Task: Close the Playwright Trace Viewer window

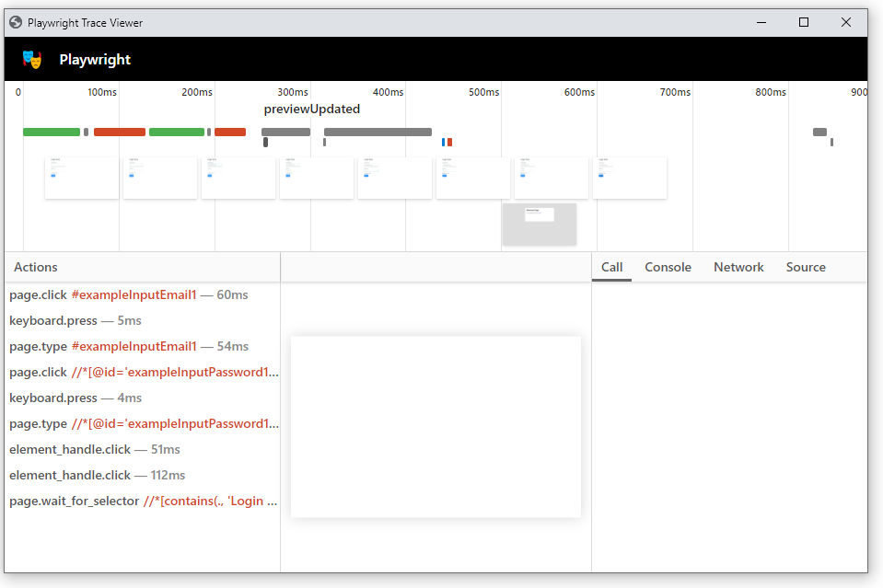Action: pos(846,22)
